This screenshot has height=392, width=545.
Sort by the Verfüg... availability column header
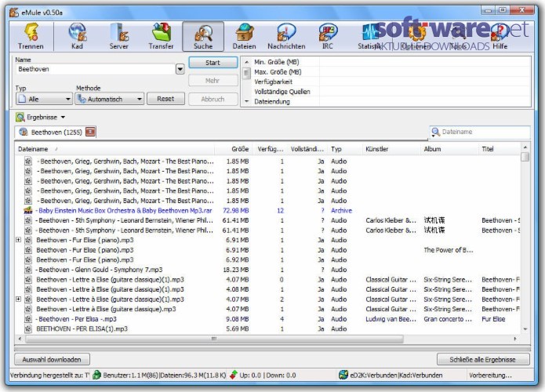[271, 149]
